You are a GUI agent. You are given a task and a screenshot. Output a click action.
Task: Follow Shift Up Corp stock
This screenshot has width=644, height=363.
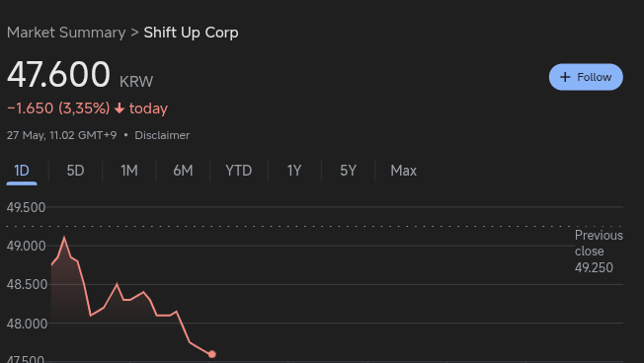[x=586, y=77]
